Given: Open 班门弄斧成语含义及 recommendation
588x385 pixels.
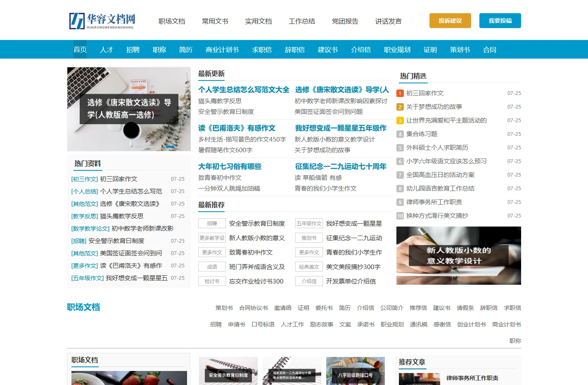Looking at the screenshot, I should click(x=257, y=267).
